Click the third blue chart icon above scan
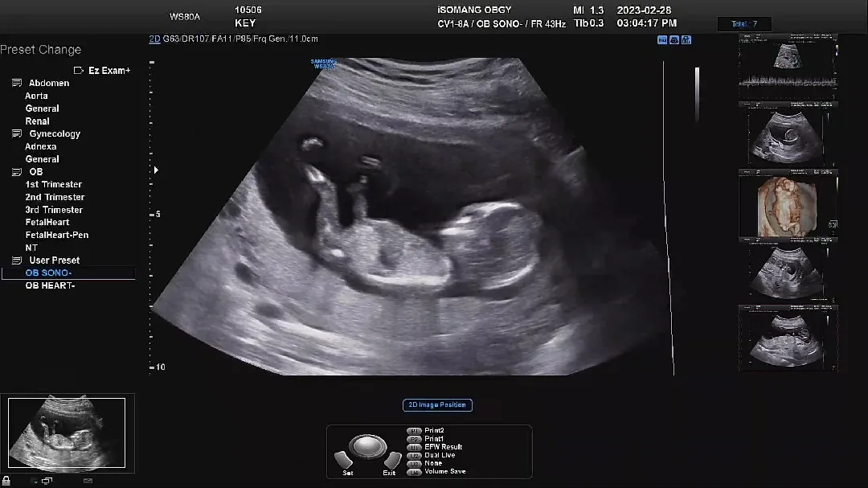Viewport: 868px width, 488px height. pos(686,40)
